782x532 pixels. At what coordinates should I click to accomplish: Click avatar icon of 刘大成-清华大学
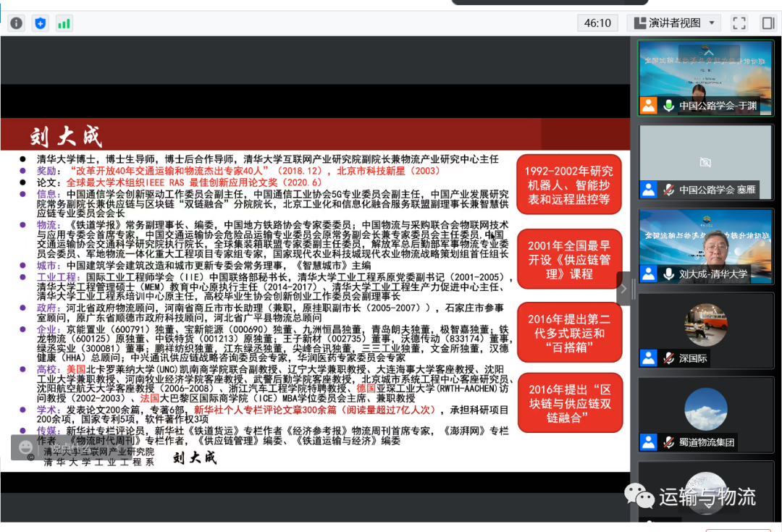tap(648, 274)
